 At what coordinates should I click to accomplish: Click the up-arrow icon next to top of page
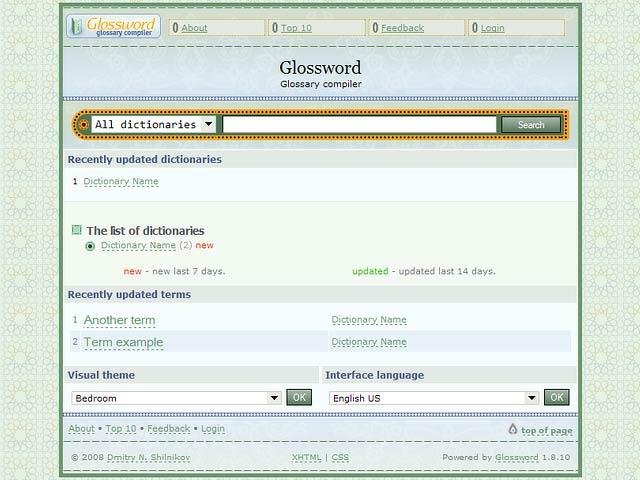point(513,429)
